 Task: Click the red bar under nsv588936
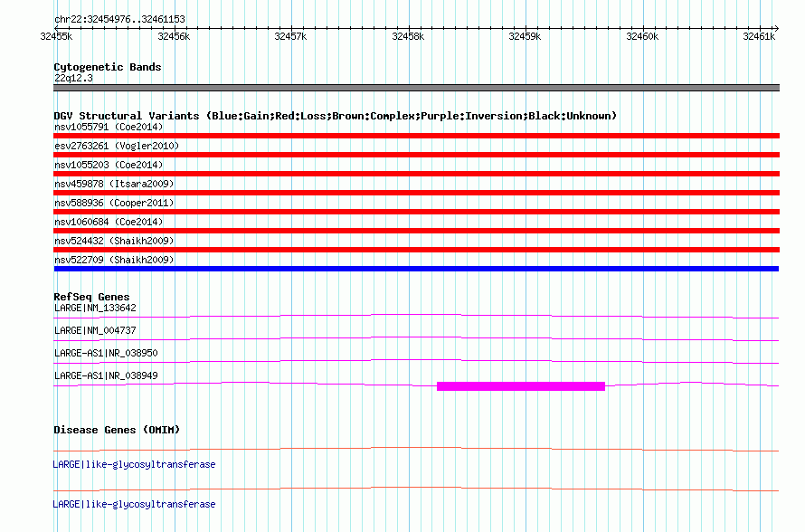click(416, 212)
